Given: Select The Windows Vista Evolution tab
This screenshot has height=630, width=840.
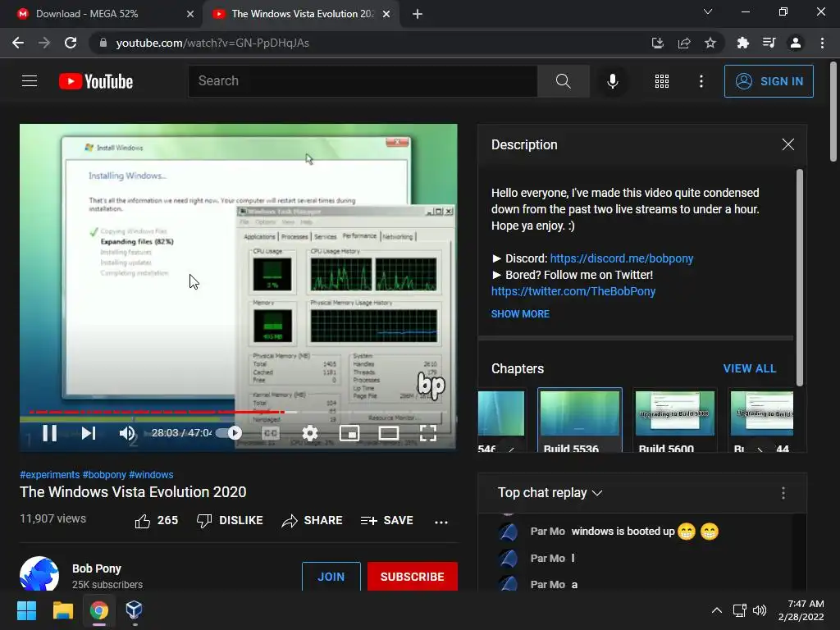Looking at the screenshot, I should pos(302,14).
